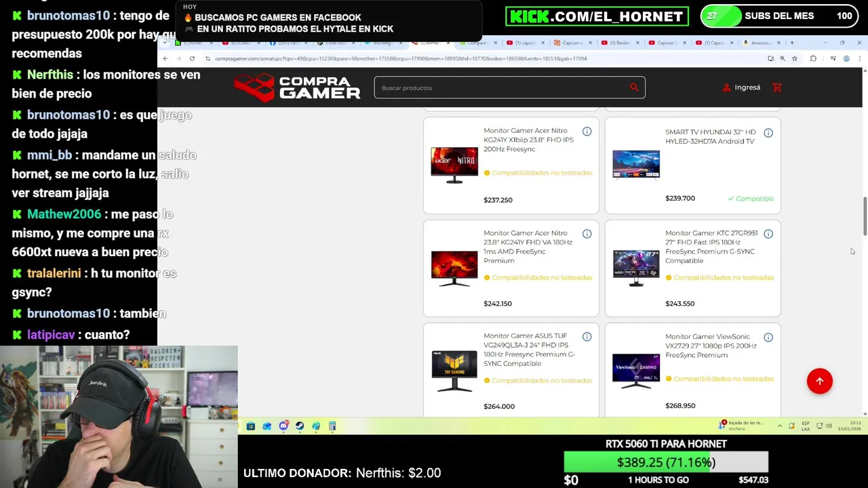Select the Acer Nitro 200Hz monitor thumbnail
Viewport: 868px width, 488px height.
(x=454, y=165)
